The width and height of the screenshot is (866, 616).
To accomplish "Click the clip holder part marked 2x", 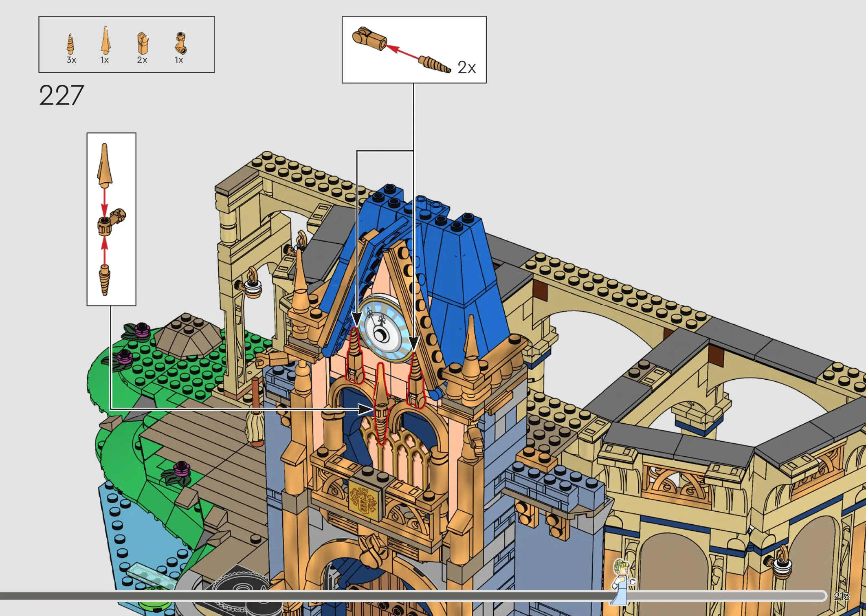I will click(142, 43).
